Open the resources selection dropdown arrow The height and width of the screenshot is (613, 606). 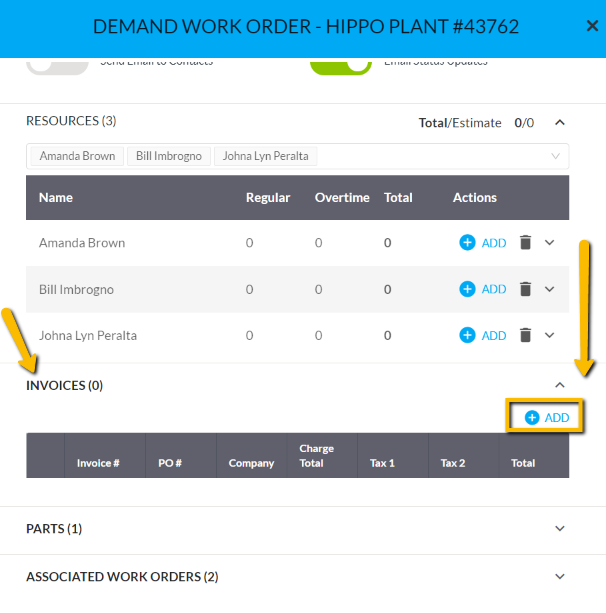coord(555,156)
